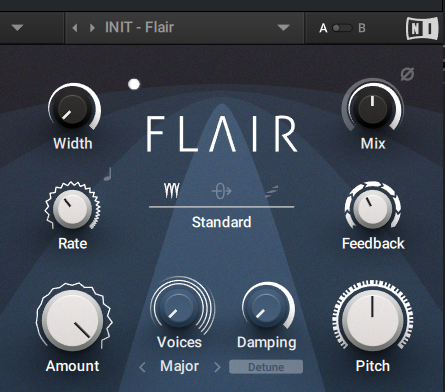Select slot A label
The width and height of the screenshot is (445, 392).
click(x=323, y=28)
